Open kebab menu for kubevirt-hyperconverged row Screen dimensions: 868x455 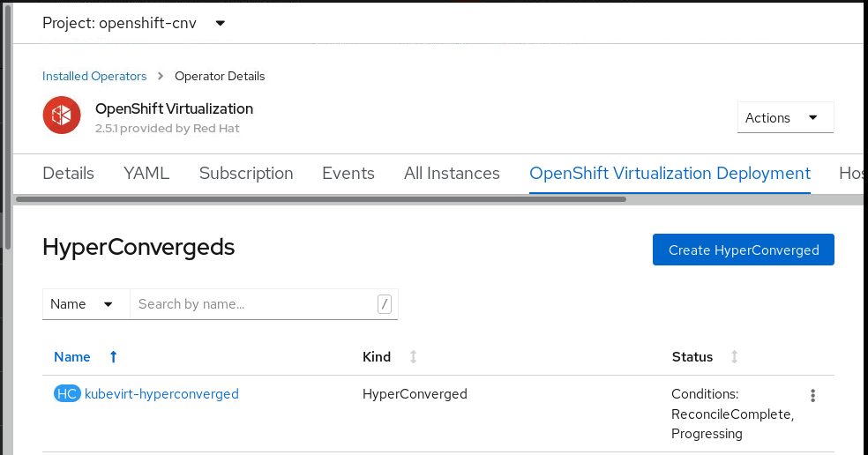(812, 396)
